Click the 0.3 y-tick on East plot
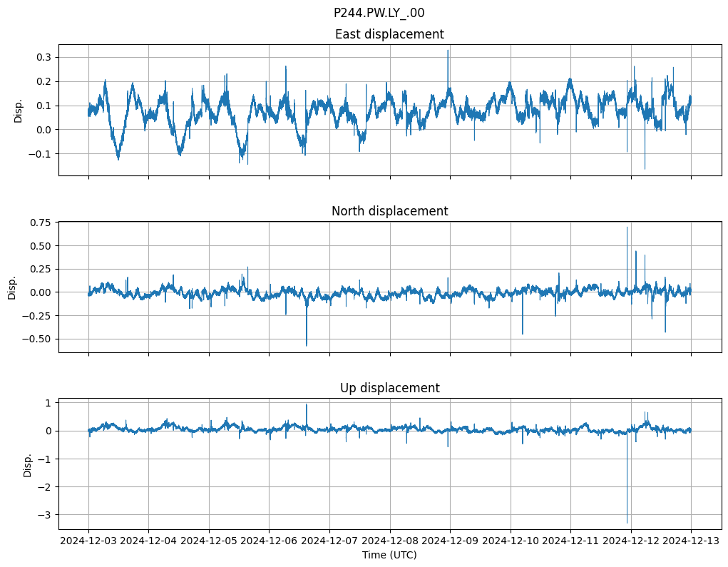 [x=44, y=57]
